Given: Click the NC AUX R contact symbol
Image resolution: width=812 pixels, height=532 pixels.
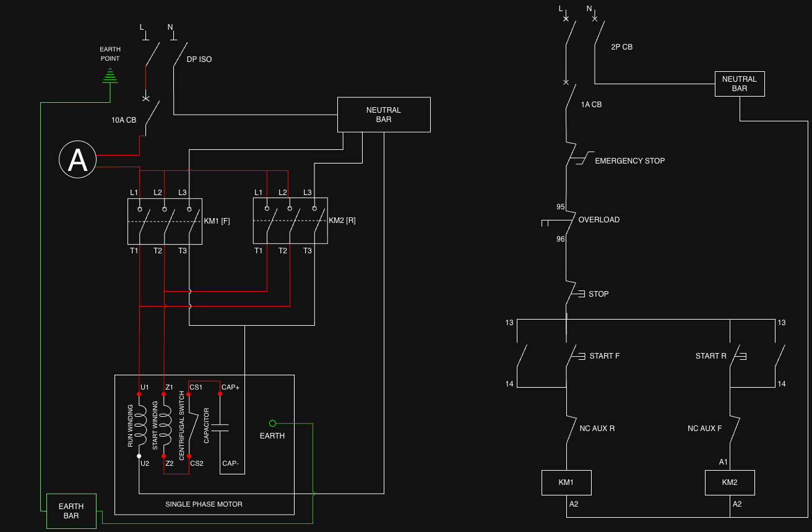Looking at the screenshot, I should 571,429.
